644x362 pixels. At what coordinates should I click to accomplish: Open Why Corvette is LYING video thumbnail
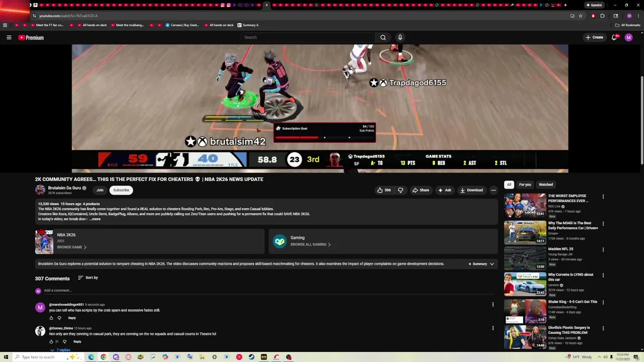[525, 284]
